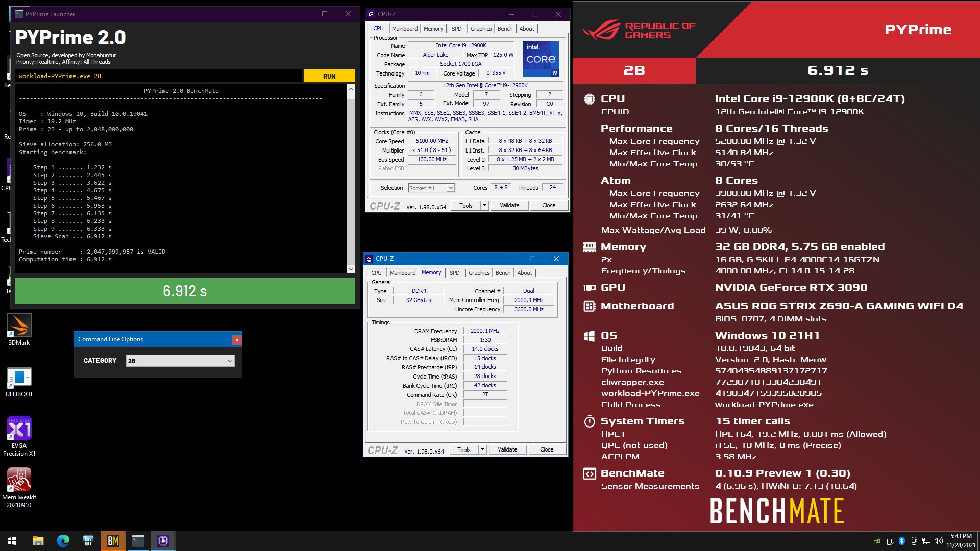This screenshot has height=551, width=980.
Task: Select Graphics tab in lower CPU-Z window
Action: pos(479,273)
